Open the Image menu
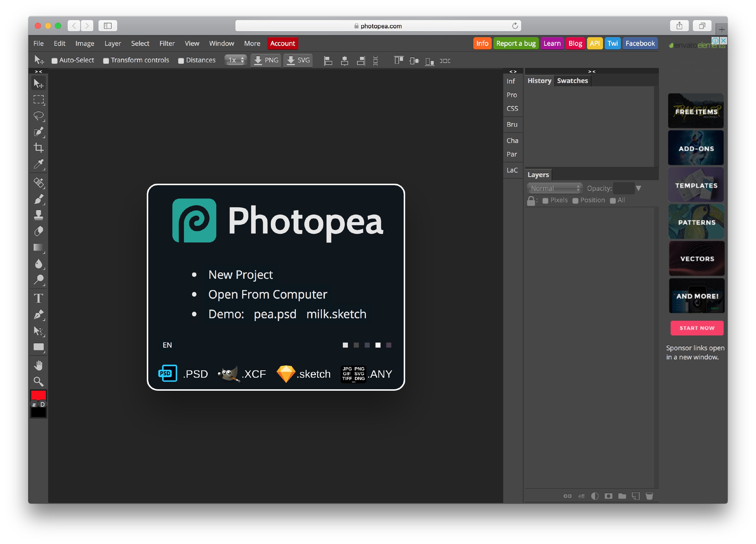Image resolution: width=756 pixels, height=544 pixels. pos(85,43)
